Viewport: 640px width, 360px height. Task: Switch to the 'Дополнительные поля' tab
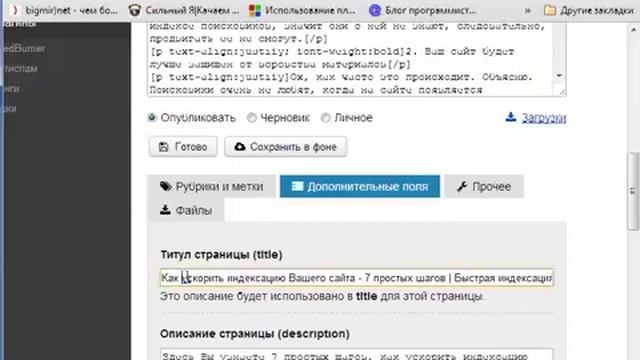click(360, 187)
